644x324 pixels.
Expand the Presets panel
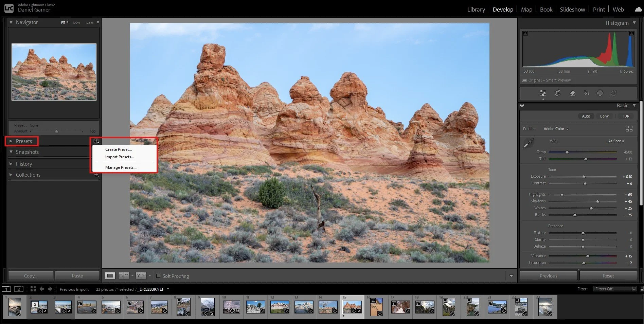coord(11,141)
